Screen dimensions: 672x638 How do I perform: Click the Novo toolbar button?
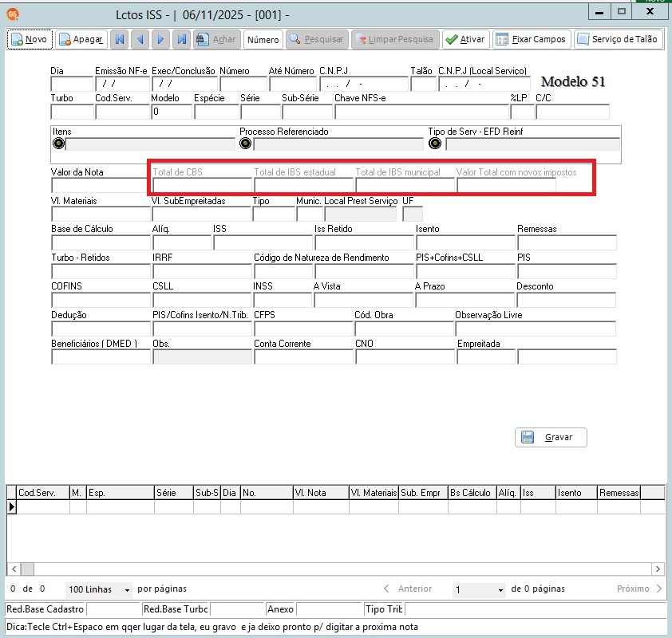point(30,39)
